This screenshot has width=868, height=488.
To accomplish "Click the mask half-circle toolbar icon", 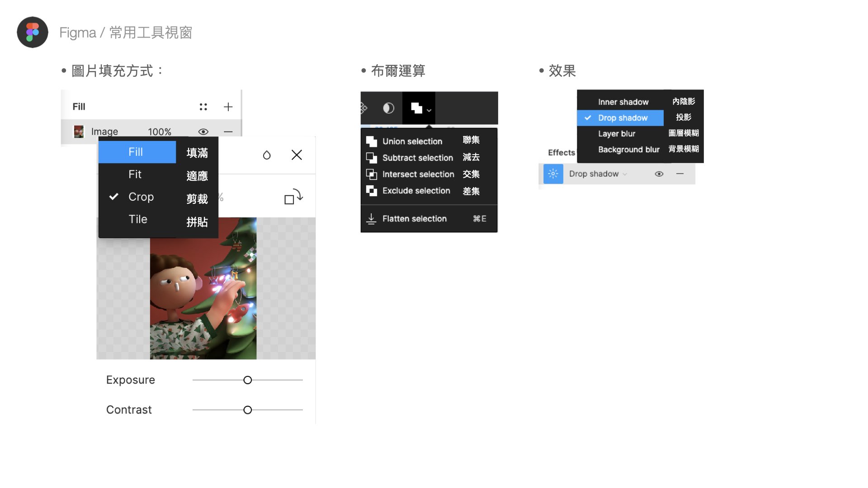I will pos(388,108).
